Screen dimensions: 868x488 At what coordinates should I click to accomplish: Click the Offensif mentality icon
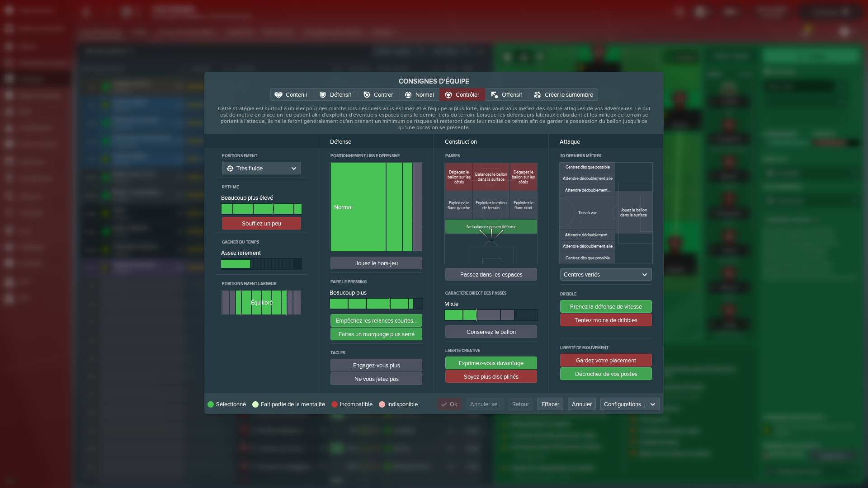(x=495, y=95)
